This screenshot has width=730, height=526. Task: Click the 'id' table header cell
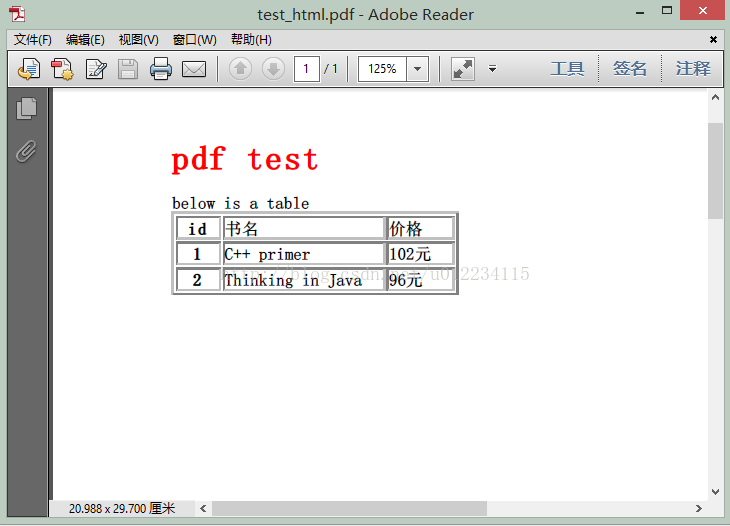[197, 229]
